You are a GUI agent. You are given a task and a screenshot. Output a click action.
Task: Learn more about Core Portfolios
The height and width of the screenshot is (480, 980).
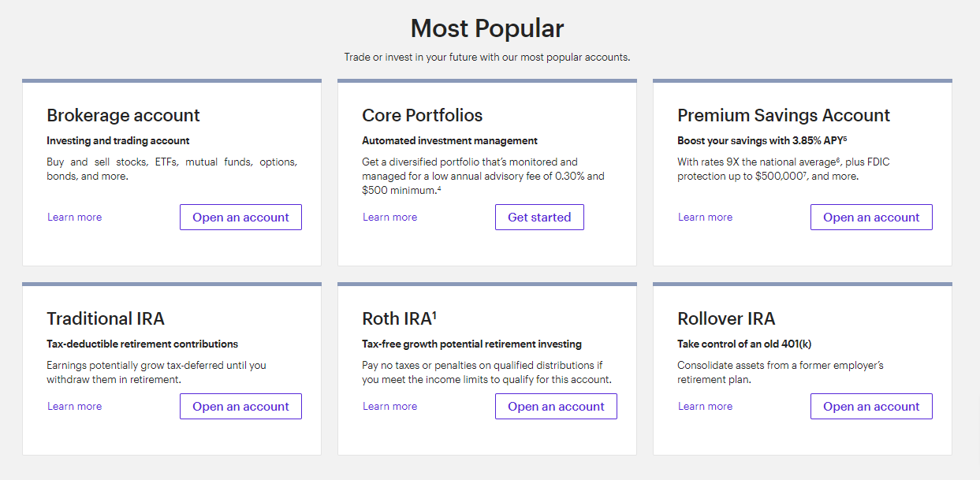tap(390, 218)
